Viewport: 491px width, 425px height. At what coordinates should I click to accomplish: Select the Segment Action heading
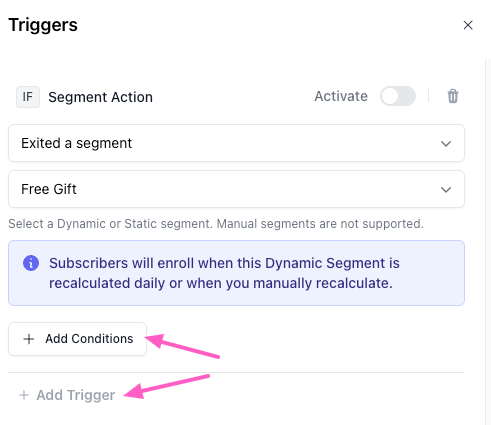coord(100,97)
